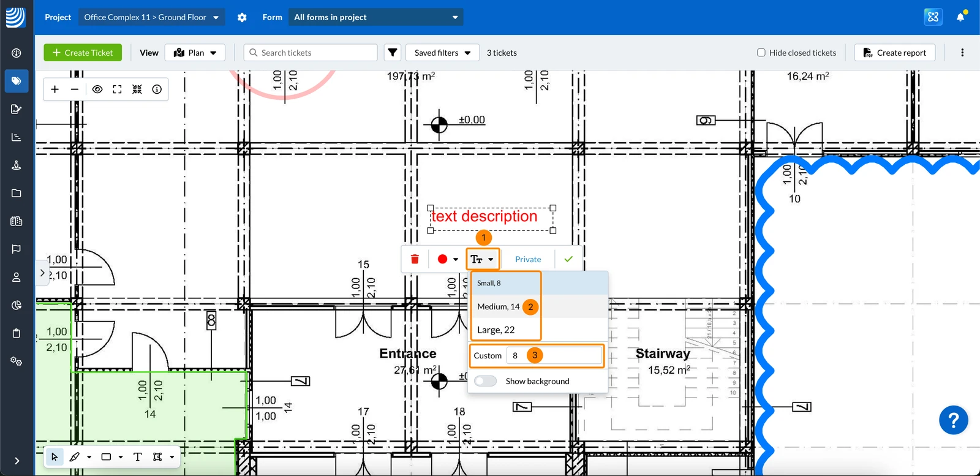
Task: Select the pen drawing tool
Action: pyautogui.click(x=75, y=456)
